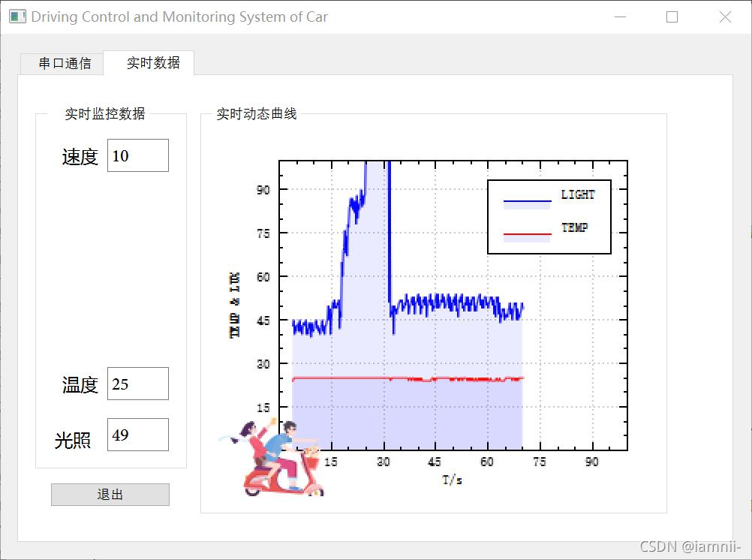Click the application icon in the title bar
The width and height of the screenshot is (752, 560).
tap(16, 16)
